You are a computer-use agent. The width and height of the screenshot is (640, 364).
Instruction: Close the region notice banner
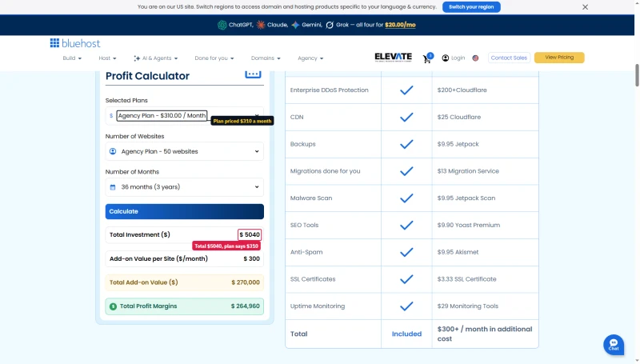click(x=585, y=7)
